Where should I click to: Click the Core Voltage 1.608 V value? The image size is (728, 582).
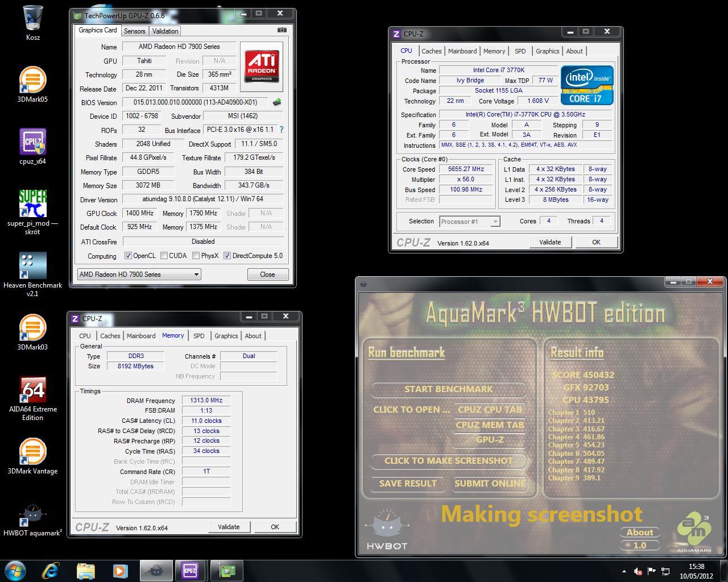click(538, 101)
